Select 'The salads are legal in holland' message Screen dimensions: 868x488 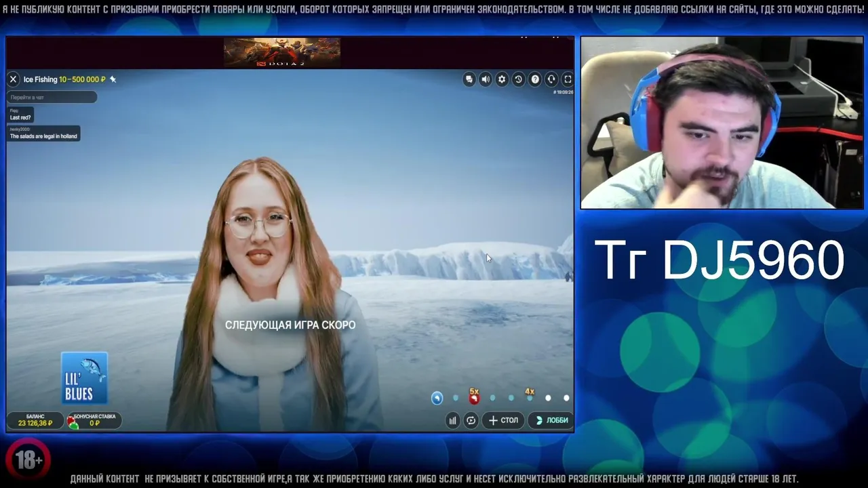[43, 134]
